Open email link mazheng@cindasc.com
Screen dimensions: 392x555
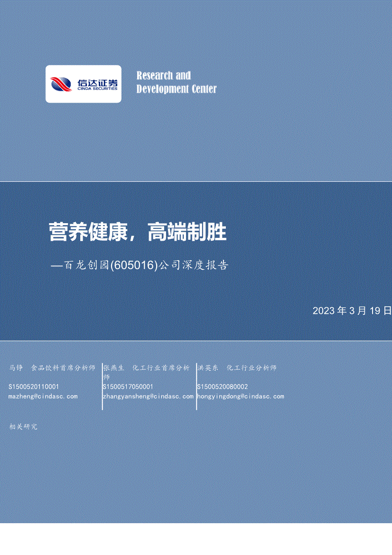pyautogui.click(x=43, y=396)
